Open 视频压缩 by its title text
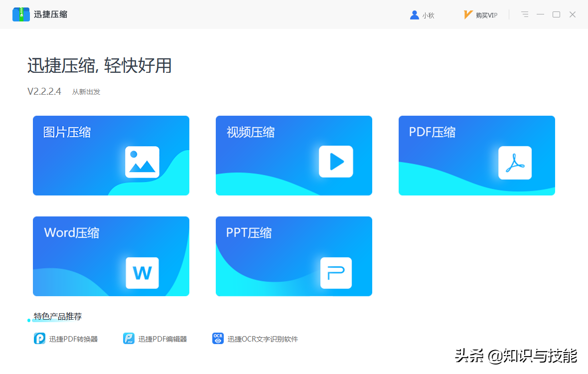Viewport: 588px width, 374px height. pos(251,132)
